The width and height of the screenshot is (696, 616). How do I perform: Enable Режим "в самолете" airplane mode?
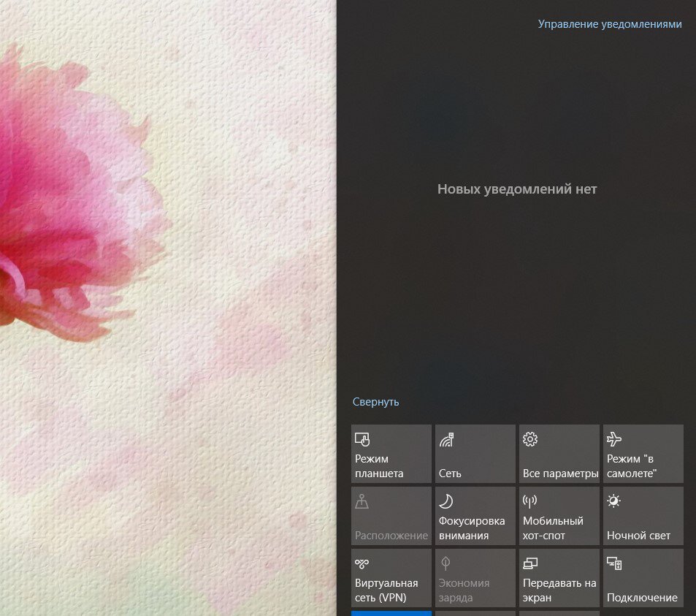[x=643, y=454]
